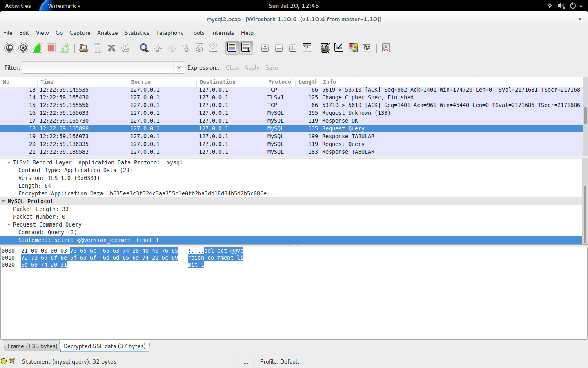
Task: Open the Tools menu
Action: [x=197, y=33]
